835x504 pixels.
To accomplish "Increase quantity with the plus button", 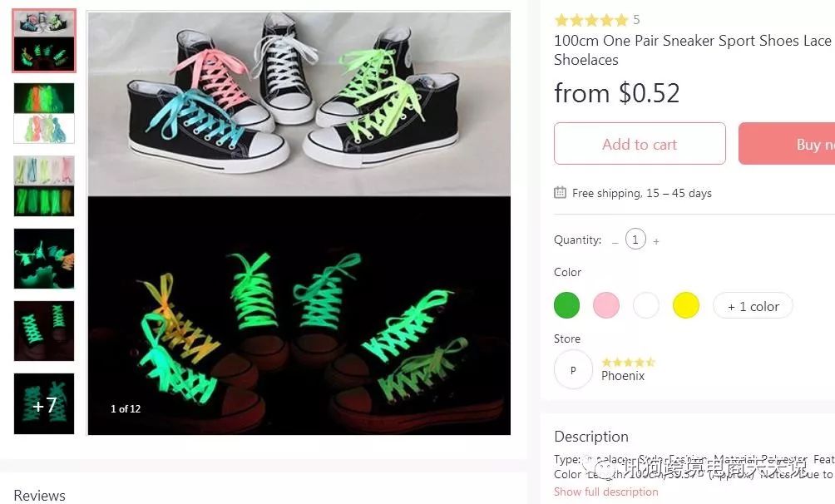I will 656,241.
